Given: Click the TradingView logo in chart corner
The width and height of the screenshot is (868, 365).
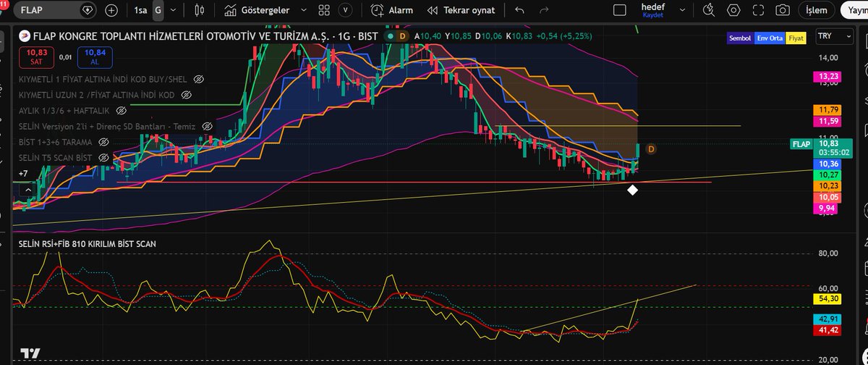Looking at the screenshot, I should click(x=30, y=354).
